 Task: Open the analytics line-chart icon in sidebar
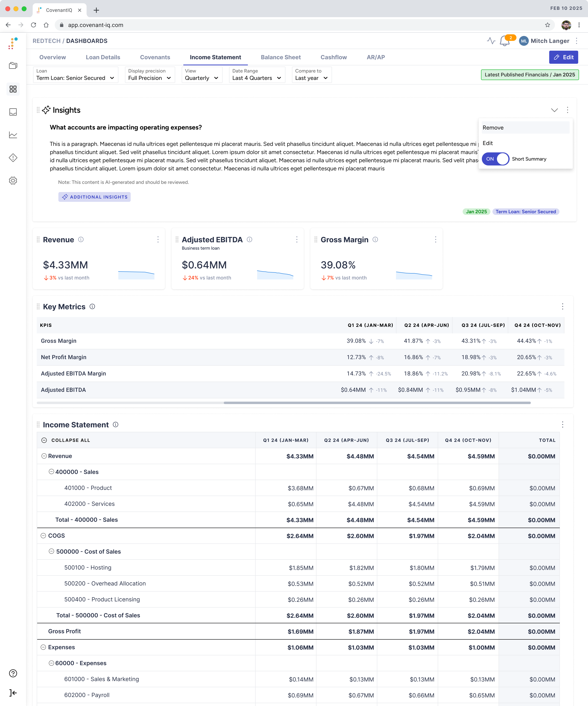tap(13, 135)
